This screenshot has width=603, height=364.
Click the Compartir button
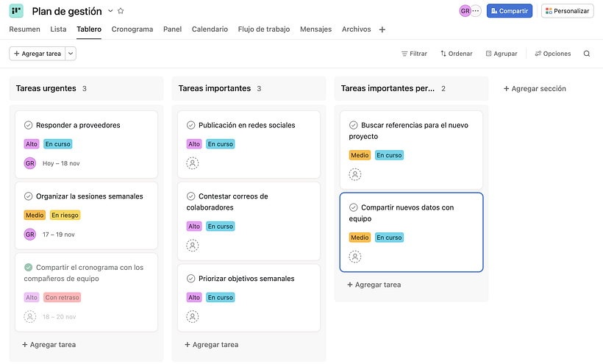pyautogui.click(x=510, y=11)
